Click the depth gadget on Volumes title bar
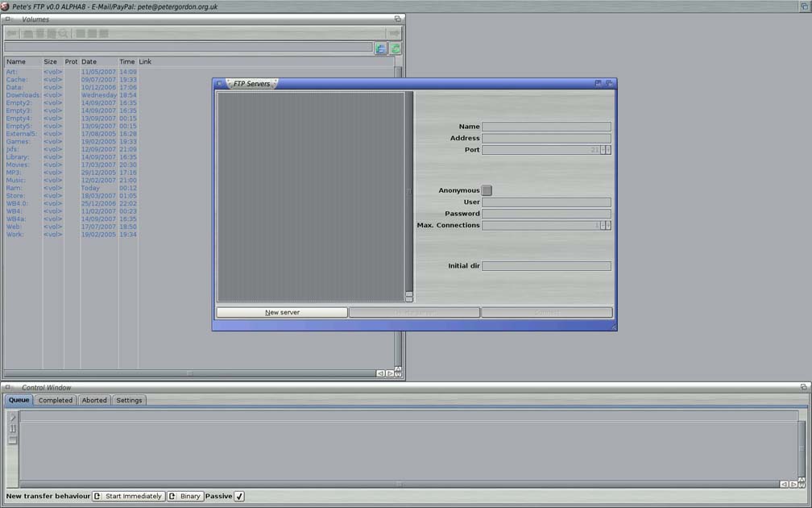812x508 pixels. click(397, 19)
